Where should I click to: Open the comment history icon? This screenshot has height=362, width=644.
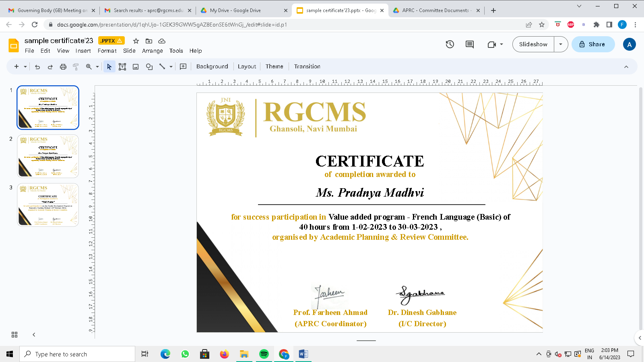click(x=470, y=44)
